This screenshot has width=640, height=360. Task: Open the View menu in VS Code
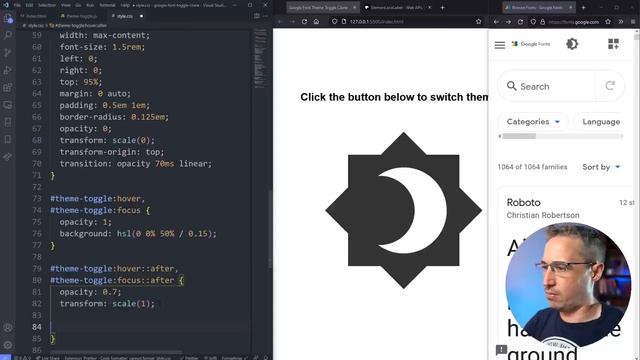click(66, 5)
